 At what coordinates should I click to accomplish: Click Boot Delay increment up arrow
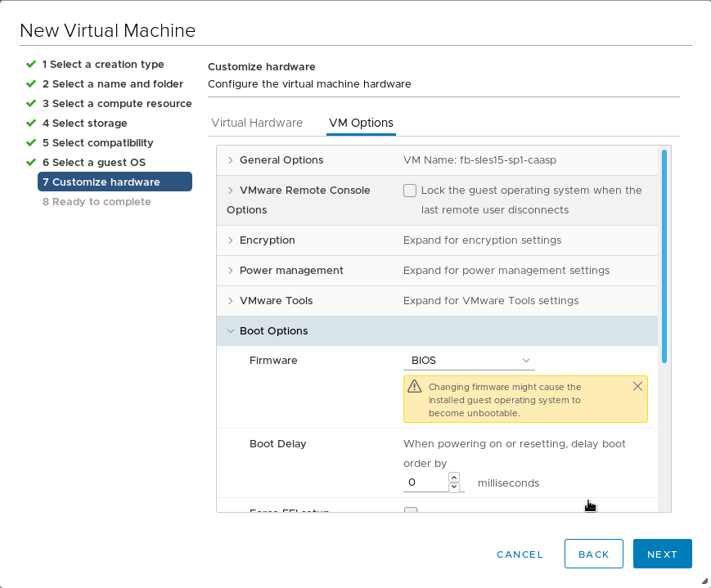pyautogui.click(x=455, y=478)
